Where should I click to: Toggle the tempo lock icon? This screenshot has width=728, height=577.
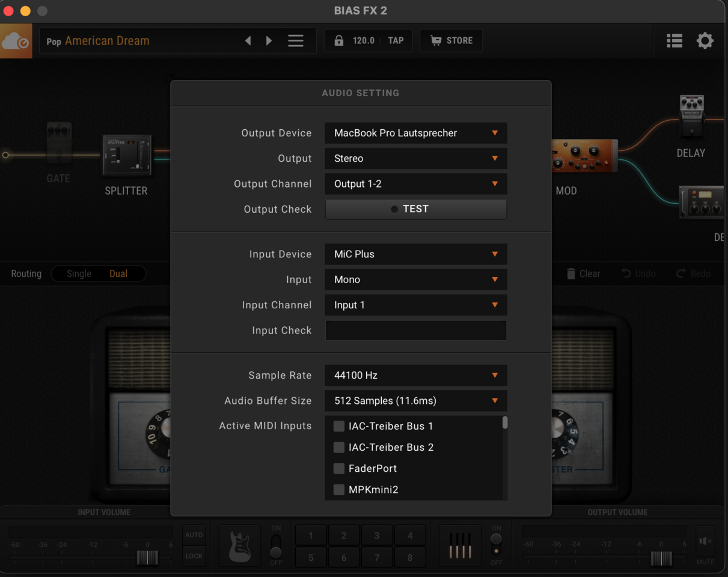[x=338, y=41]
